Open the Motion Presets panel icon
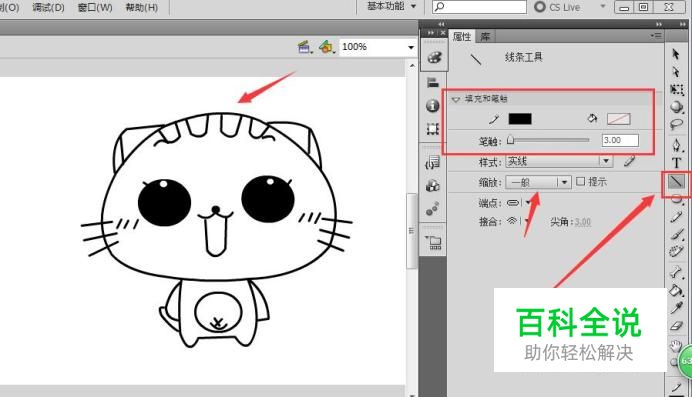The width and height of the screenshot is (692, 397). pyautogui.click(x=433, y=209)
